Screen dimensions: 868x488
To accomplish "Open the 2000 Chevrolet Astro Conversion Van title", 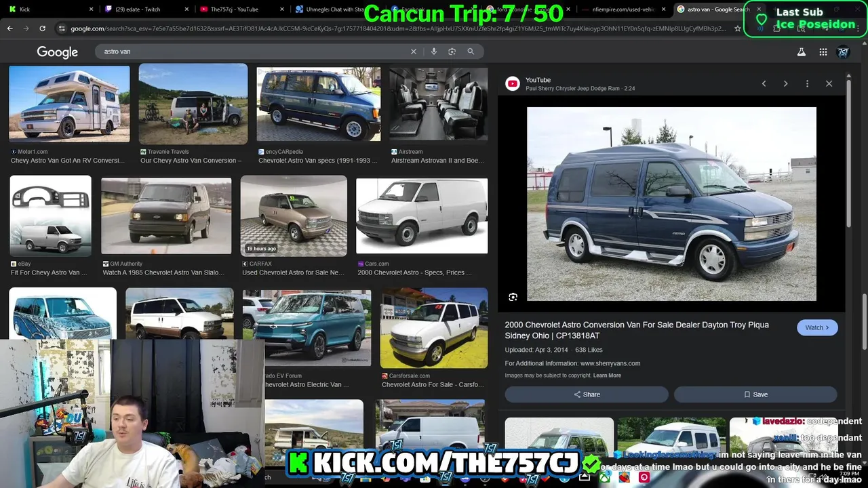I will 637,330.
